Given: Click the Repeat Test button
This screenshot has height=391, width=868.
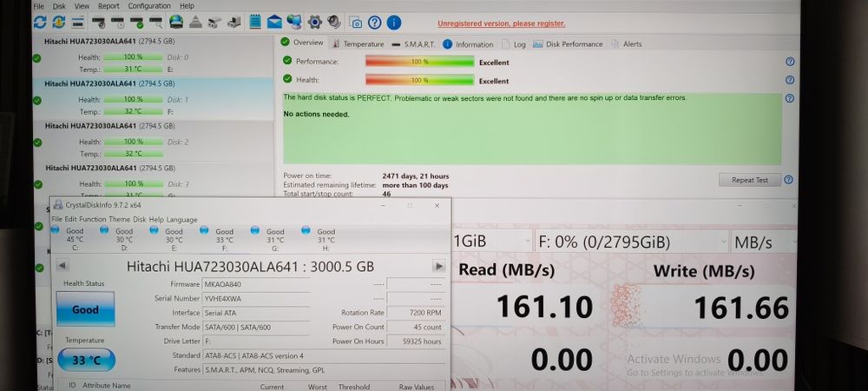Looking at the screenshot, I should click(x=750, y=180).
